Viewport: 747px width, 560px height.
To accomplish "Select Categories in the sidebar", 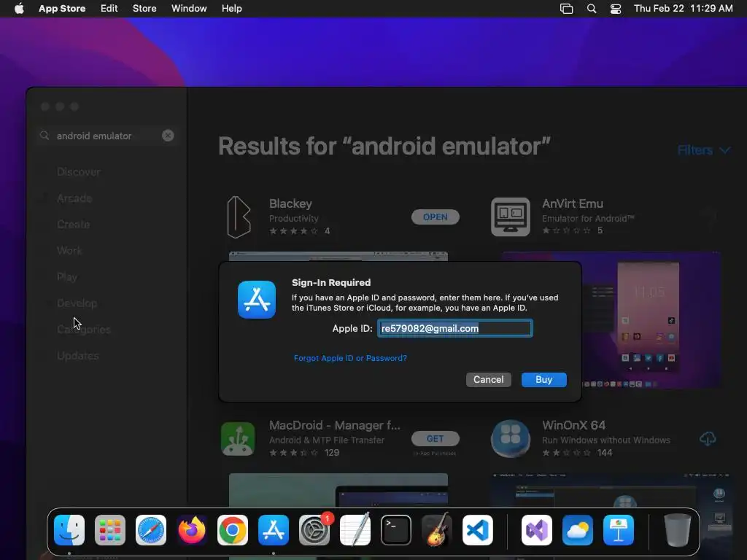I will pos(84,330).
